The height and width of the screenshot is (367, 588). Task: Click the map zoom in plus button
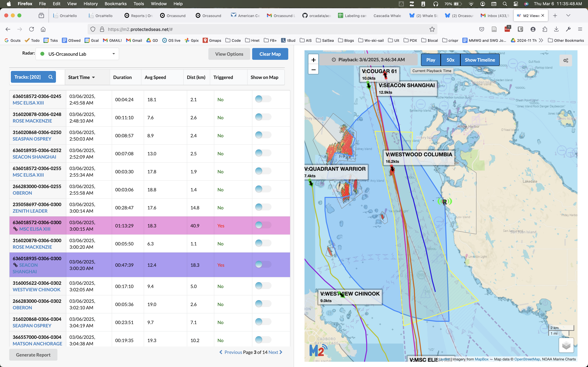pos(313,60)
